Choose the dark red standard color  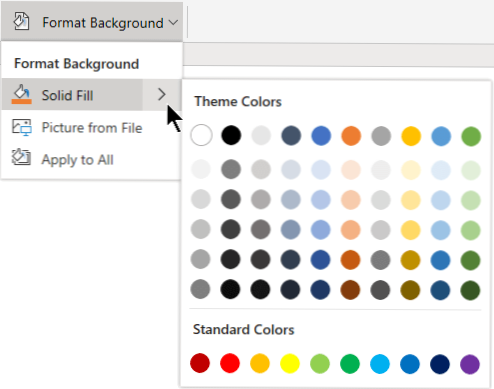click(x=200, y=363)
